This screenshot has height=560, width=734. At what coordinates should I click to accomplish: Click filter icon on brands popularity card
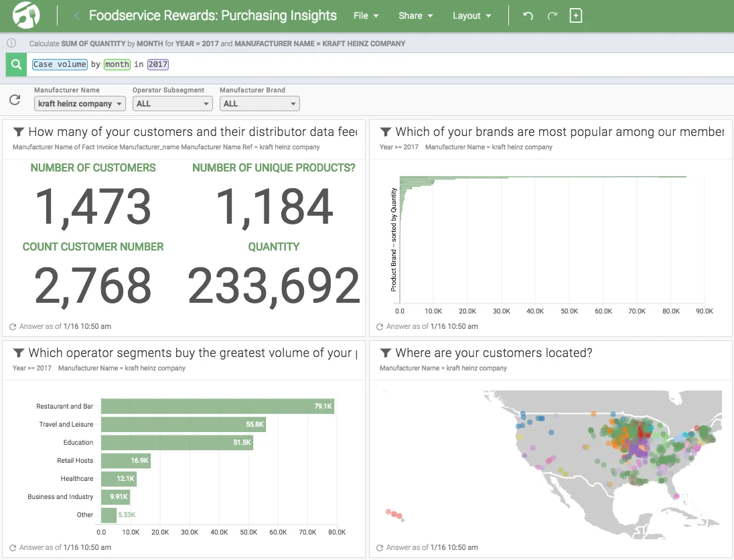(x=385, y=131)
